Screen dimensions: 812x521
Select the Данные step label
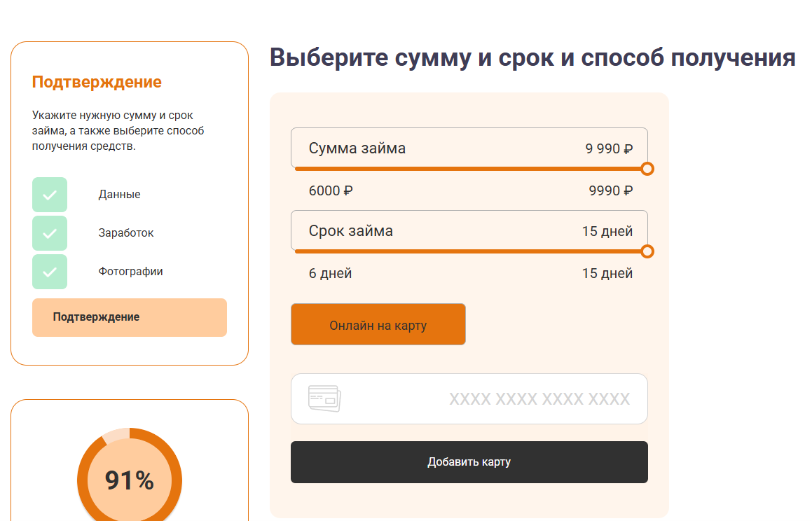tap(120, 195)
